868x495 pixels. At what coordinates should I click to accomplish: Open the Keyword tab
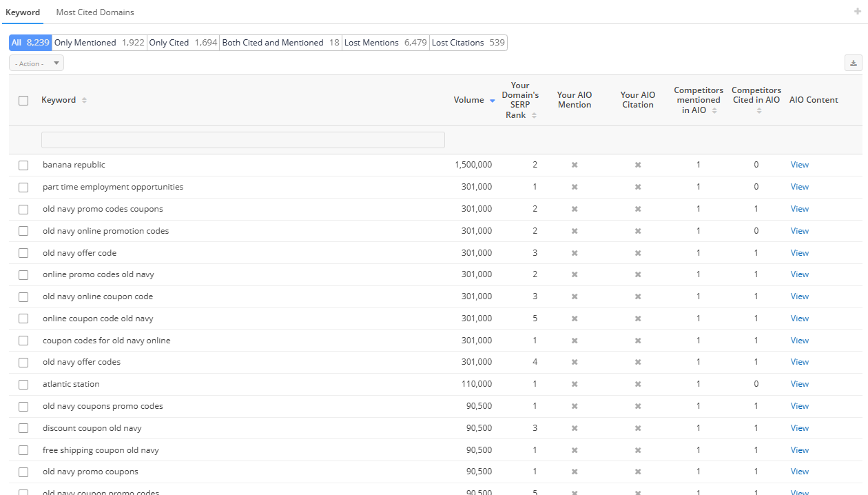pyautogui.click(x=23, y=12)
